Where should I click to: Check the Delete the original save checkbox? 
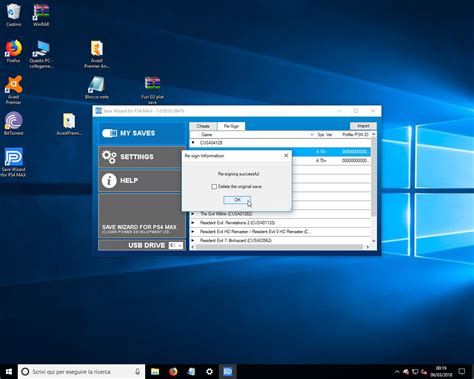[x=214, y=187]
